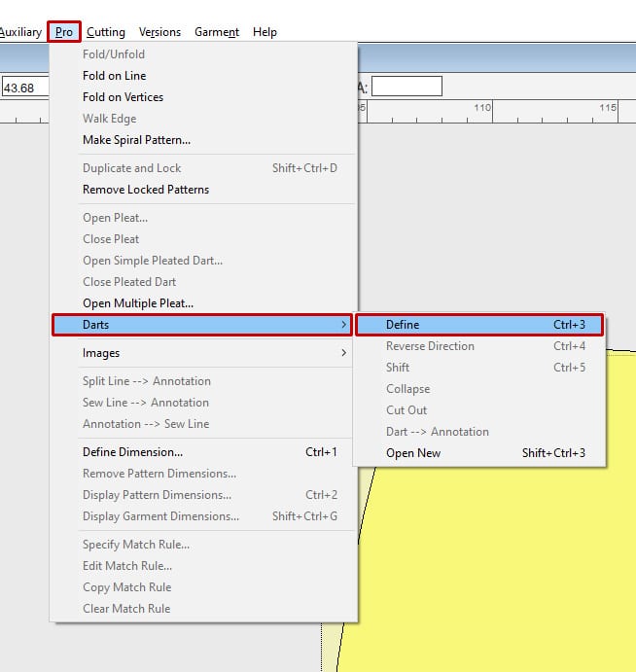Open the Pro menu
This screenshot has width=636, height=672.
[x=64, y=32]
